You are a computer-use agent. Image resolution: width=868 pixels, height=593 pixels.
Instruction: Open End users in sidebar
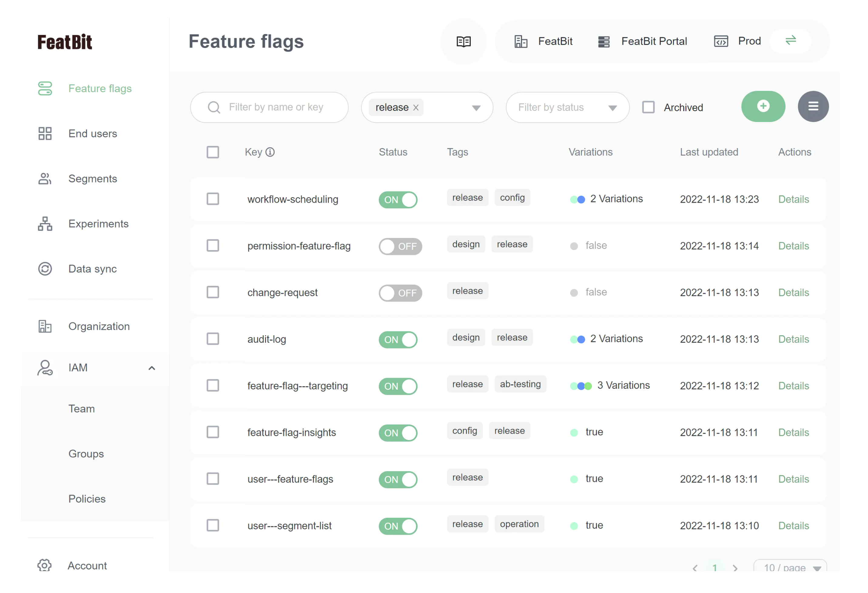pos(93,134)
